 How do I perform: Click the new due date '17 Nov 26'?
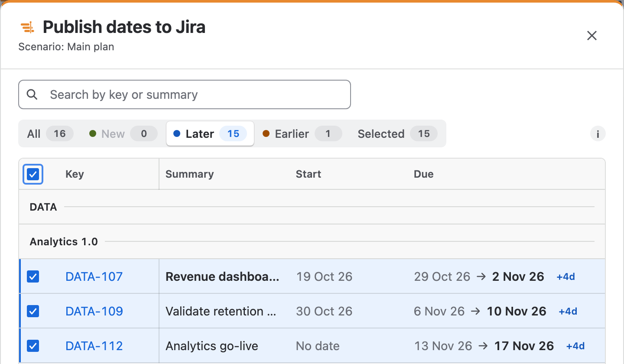click(x=524, y=346)
